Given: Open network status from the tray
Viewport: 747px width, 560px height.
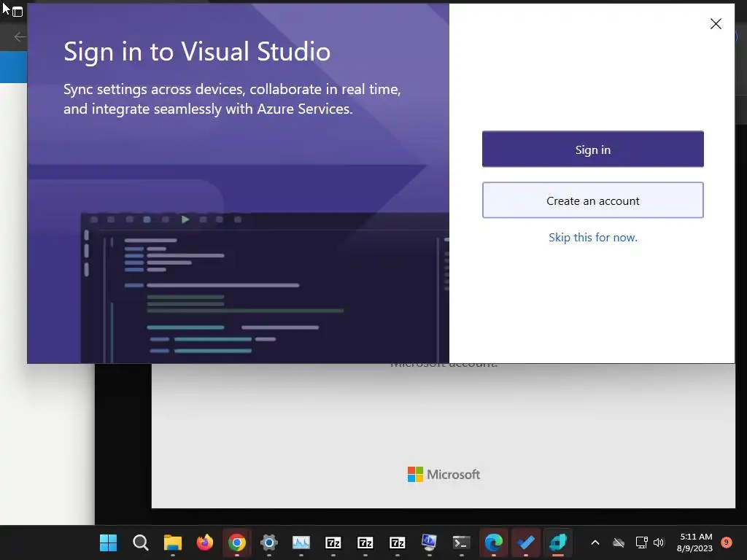Looking at the screenshot, I should (x=641, y=542).
